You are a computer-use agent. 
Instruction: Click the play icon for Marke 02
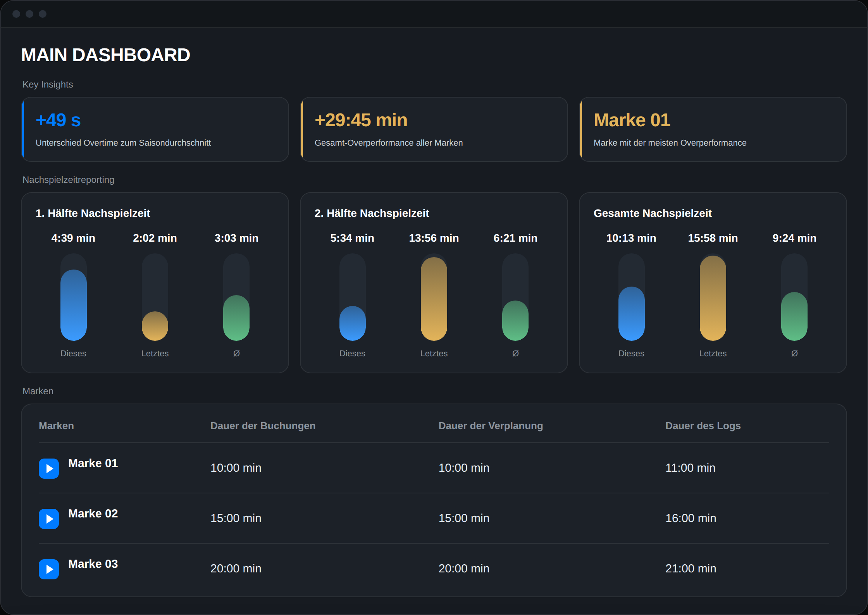point(49,519)
